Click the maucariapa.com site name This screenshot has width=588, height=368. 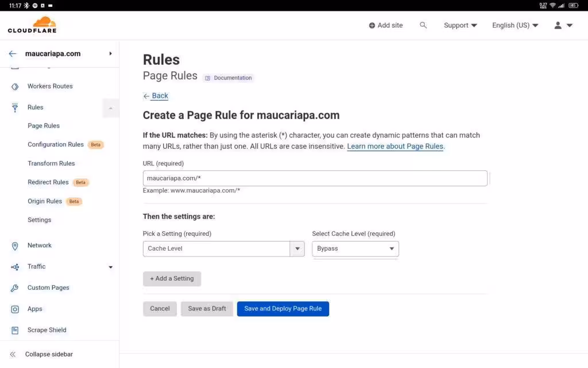click(53, 53)
